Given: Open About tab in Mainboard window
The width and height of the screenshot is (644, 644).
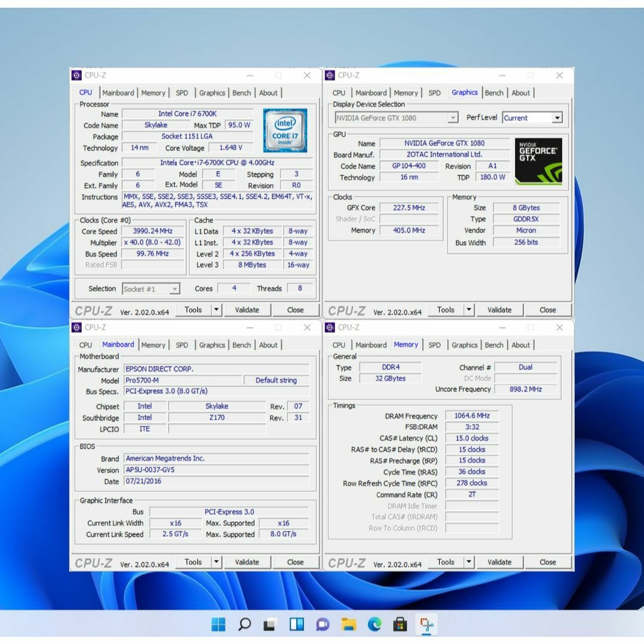Looking at the screenshot, I should (x=268, y=345).
